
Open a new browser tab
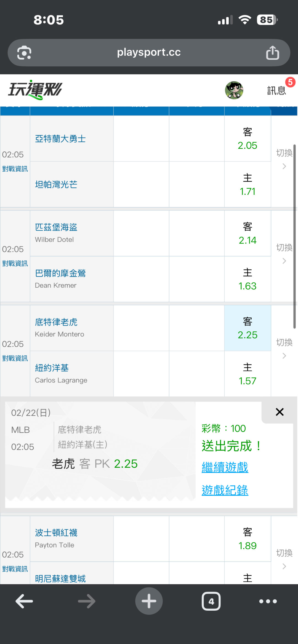(x=149, y=601)
